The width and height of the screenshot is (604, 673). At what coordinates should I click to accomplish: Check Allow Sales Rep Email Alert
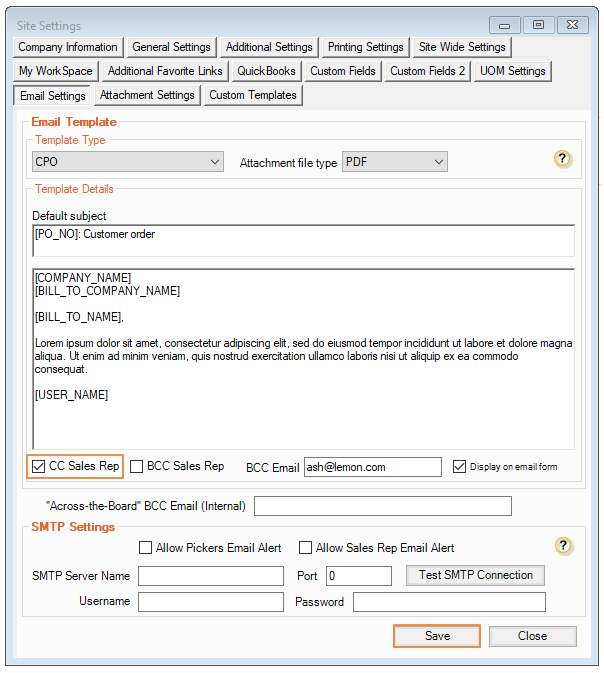coord(305,548)
